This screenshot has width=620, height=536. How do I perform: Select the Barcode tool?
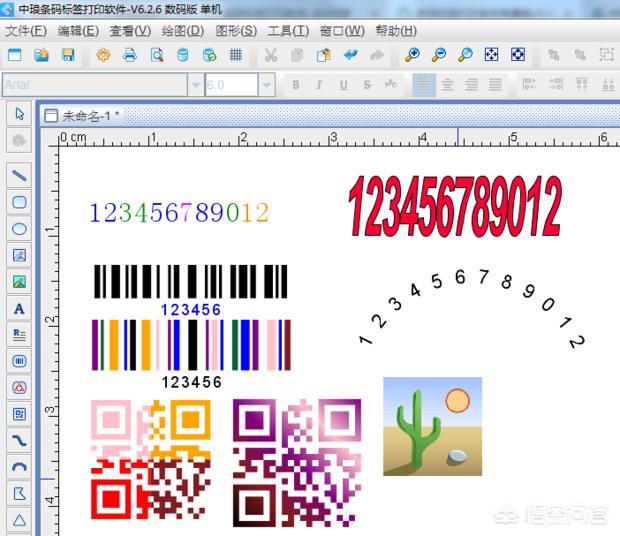pos(19,361)
